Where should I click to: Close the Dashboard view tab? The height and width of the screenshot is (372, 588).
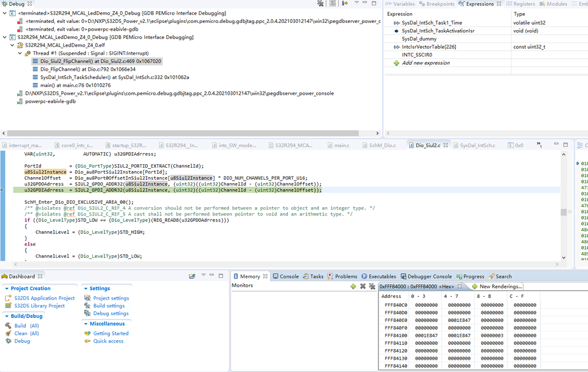tap(40, 277)
